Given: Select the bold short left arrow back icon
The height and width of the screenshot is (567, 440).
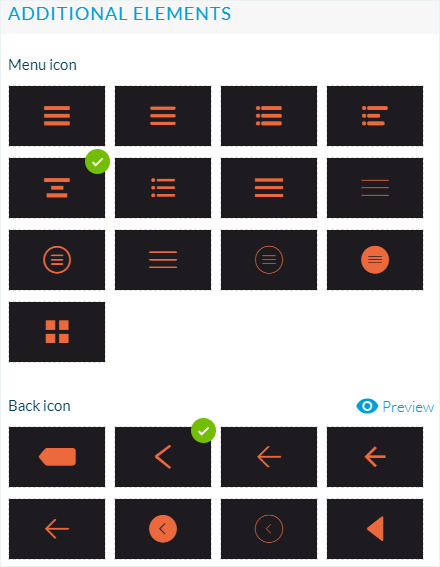Looking at the screenshot, I should pos(375,457).
